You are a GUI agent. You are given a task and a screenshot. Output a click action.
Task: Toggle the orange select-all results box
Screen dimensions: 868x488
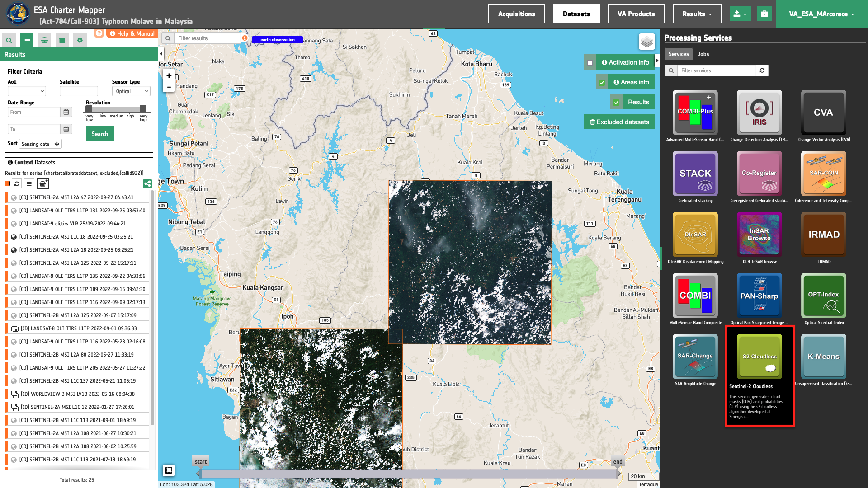tap(7, 183)
